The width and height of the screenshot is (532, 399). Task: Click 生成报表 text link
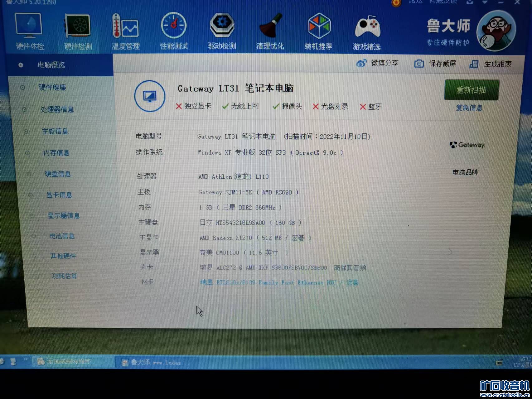(498, 64)
